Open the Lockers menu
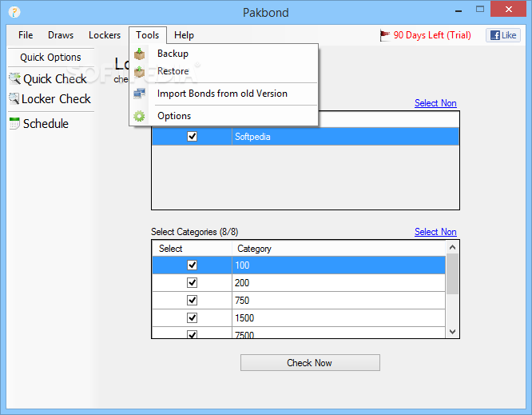Viewport: 532px width, 415px height. pos(105,35)
